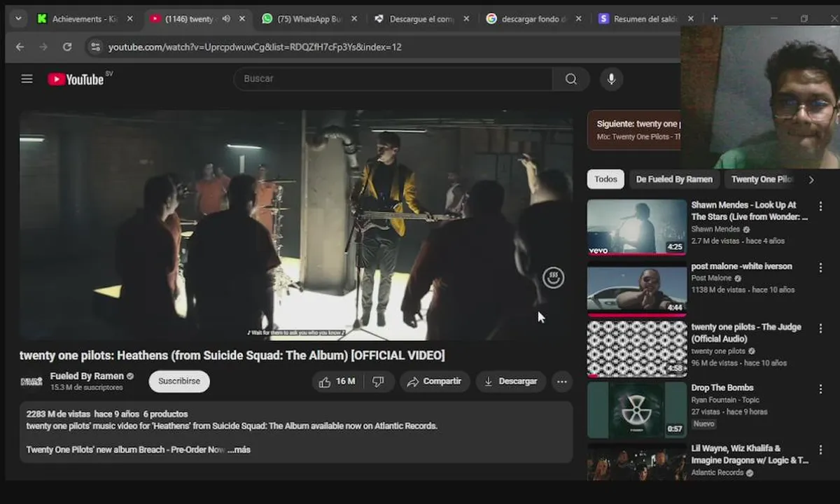
Task: Select the Todos filter chip
Action: [x=605, y=179]
